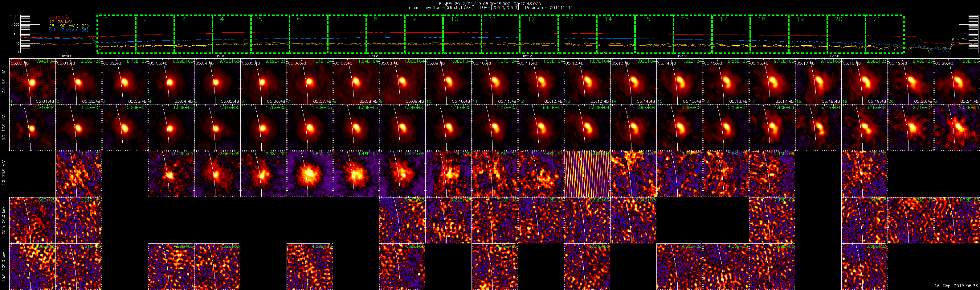Click the 05:04 time axis tick label
980x290 pixels.
tap(220, 56)
